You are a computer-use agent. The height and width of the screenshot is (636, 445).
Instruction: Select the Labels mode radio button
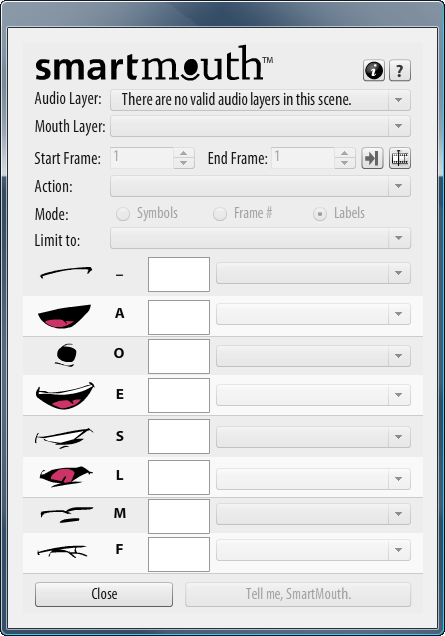(x=320, y=214)
